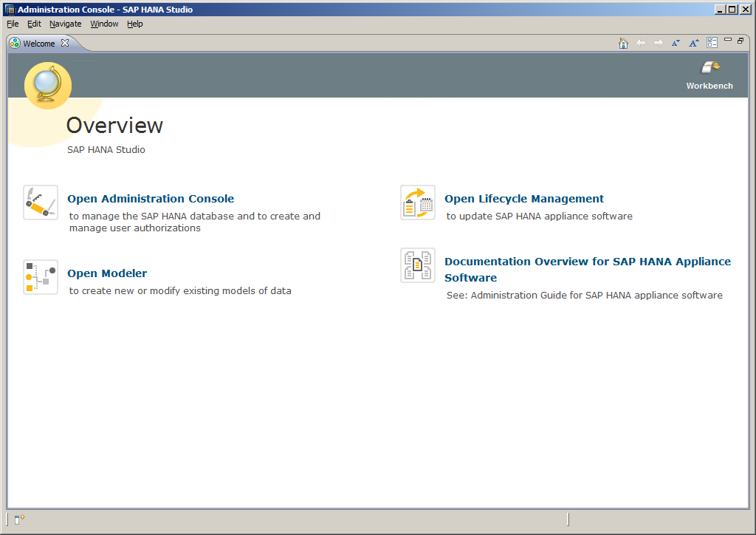The height and width of the screenshot is (535, 756).
Task: Open the Navigate menu
Action: [65, 24]
